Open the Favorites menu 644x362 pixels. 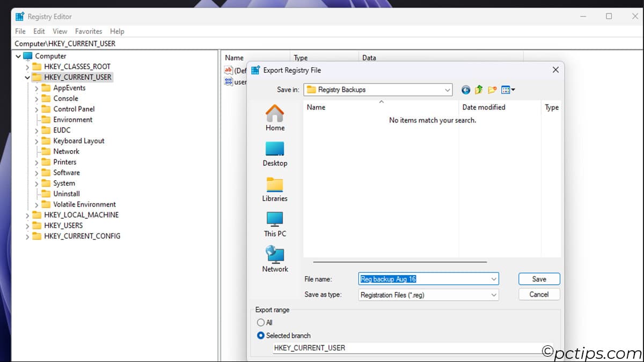point(88,31)
